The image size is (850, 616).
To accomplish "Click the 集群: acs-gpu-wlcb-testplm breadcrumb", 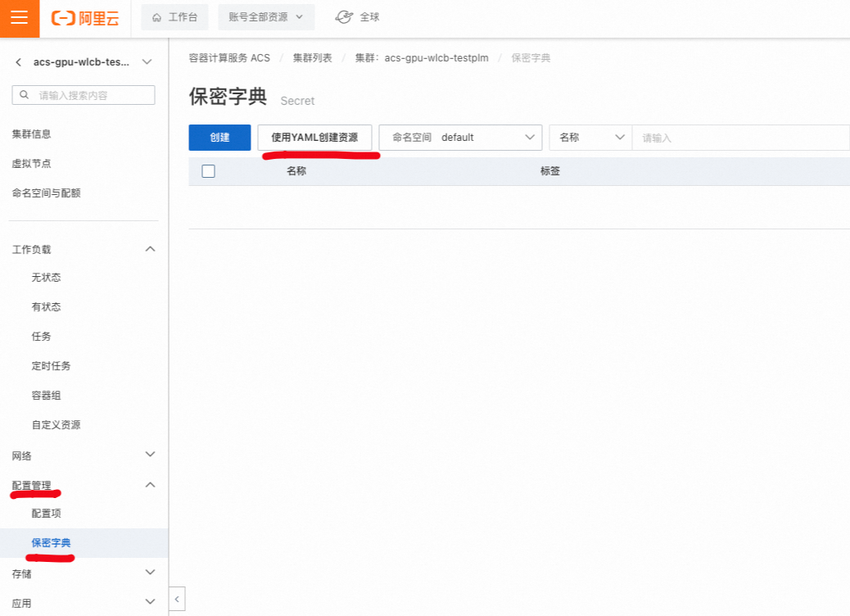I will pyautogui.click(x=422, y=58).
